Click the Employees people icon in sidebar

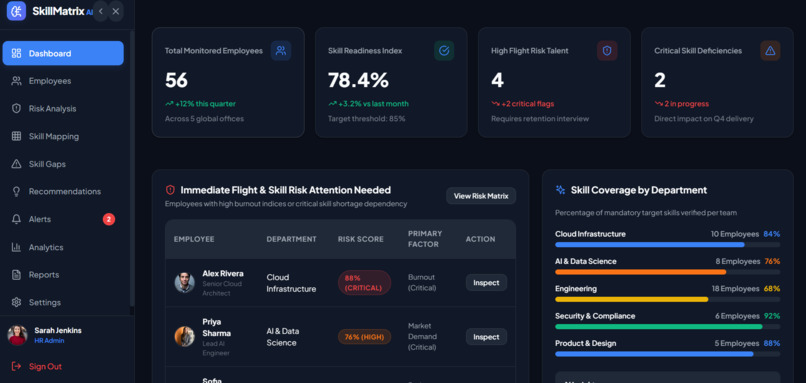16,81
